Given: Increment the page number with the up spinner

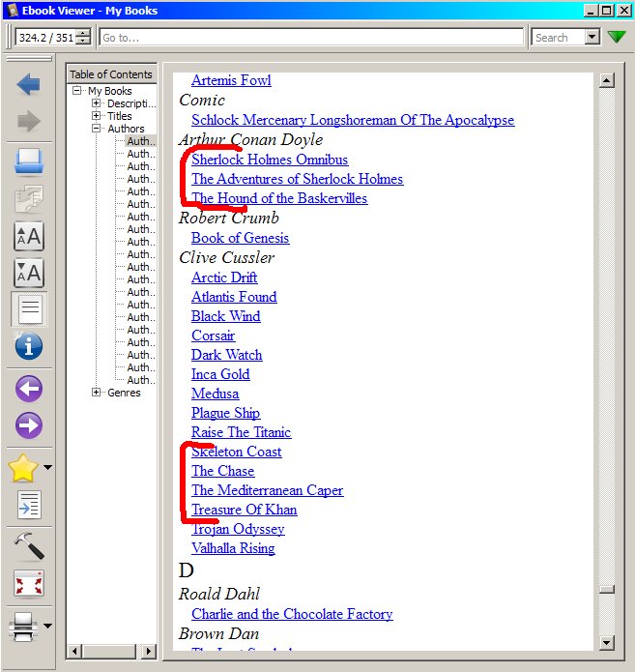Looking at the screenshot, I should (83, 33).
